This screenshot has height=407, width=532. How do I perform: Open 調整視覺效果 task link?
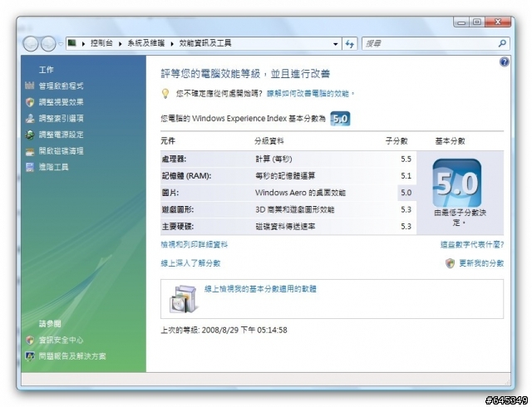click(x=61, y=102)
